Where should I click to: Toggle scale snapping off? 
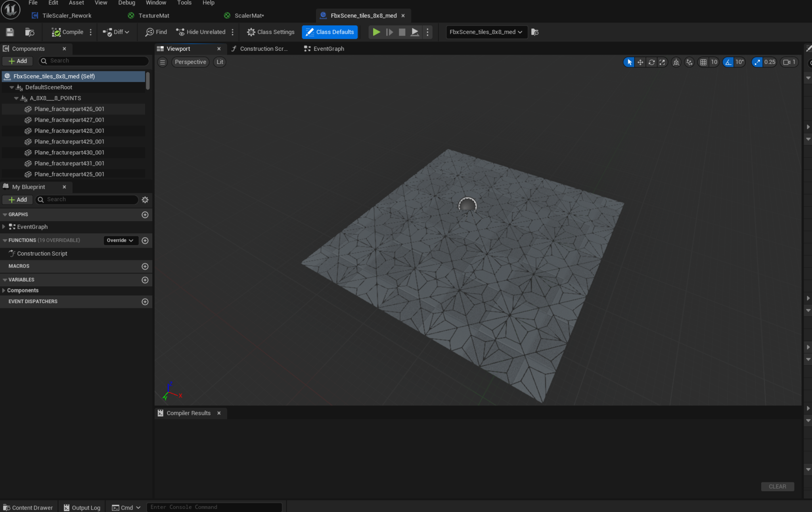(x=757, y=62)
